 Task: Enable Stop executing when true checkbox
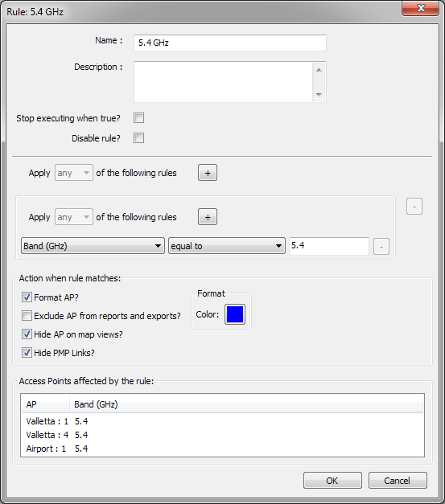(138, 118)
